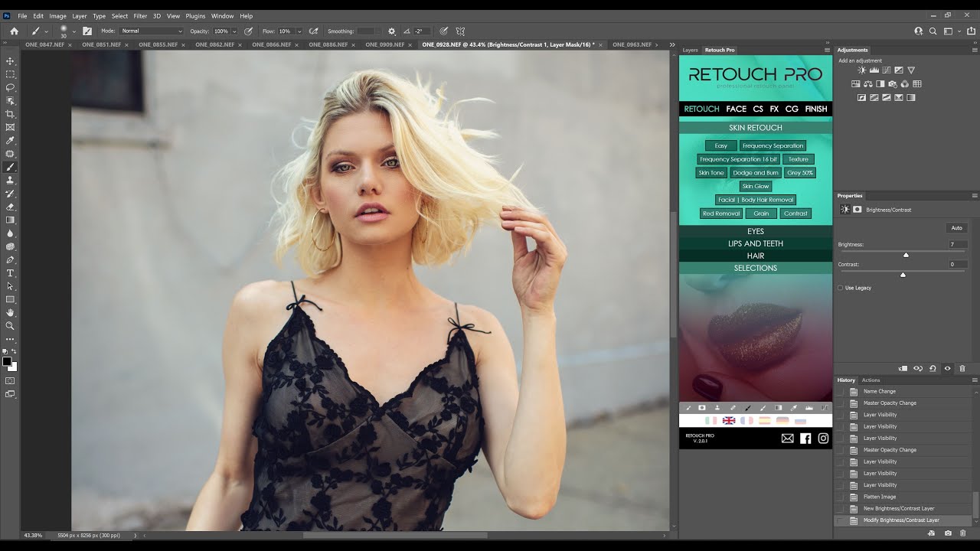Select the Zoom tool in the toolbar
Viewport: 980px width, 551px height.
[10, 325]
